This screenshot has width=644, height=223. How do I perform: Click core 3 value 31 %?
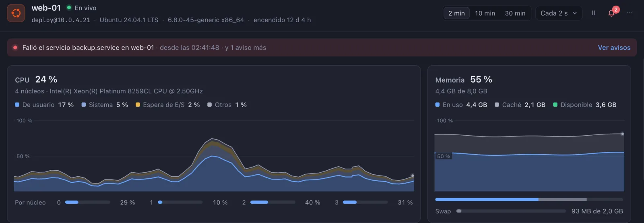click(x=405, y=202)
